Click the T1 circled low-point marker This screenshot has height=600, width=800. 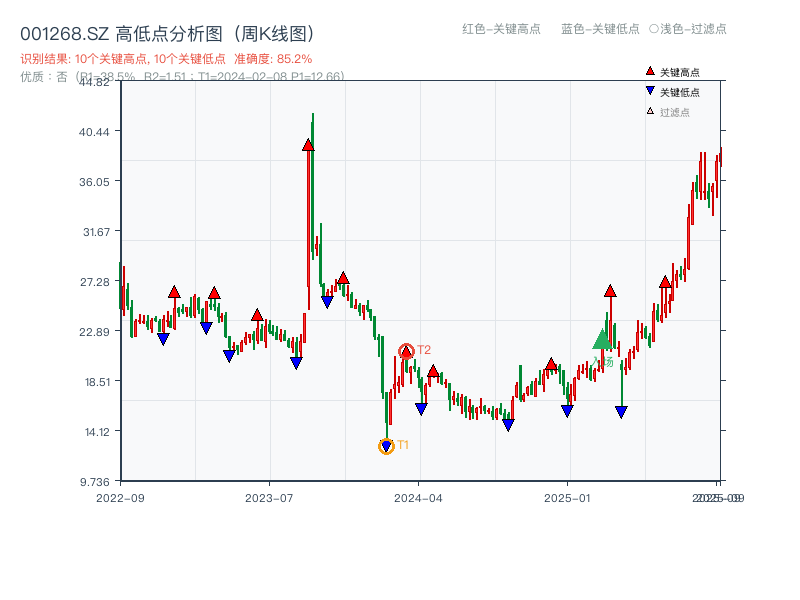tap(386, 444)
